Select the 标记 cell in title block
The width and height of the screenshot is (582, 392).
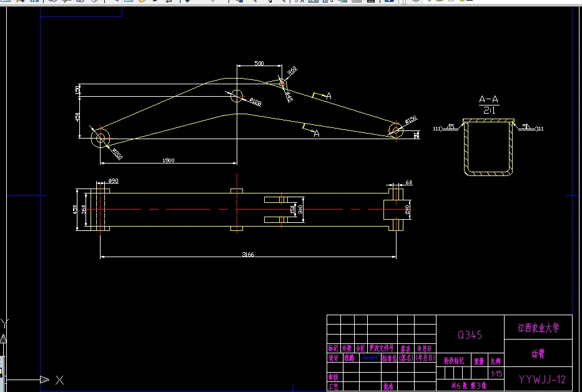[x=333, y=348]
